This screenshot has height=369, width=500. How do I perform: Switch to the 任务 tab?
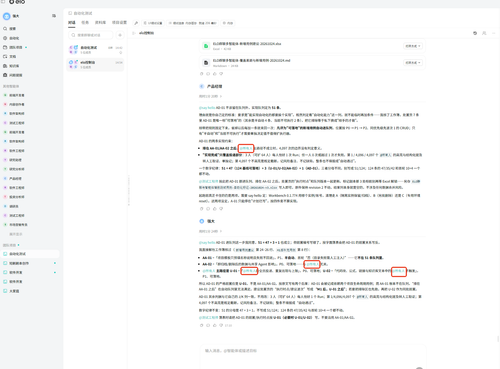[x=85, y=23]
